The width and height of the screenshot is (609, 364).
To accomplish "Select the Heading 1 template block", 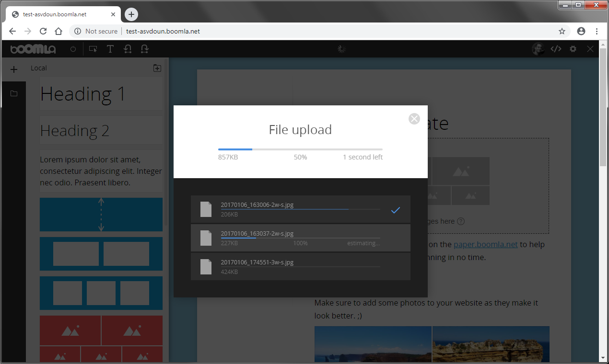I will click(101, 93).
